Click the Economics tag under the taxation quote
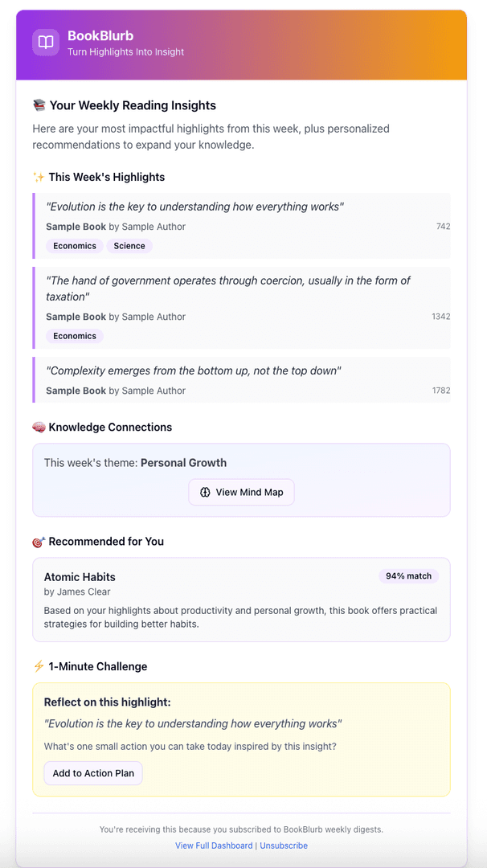 75,336
